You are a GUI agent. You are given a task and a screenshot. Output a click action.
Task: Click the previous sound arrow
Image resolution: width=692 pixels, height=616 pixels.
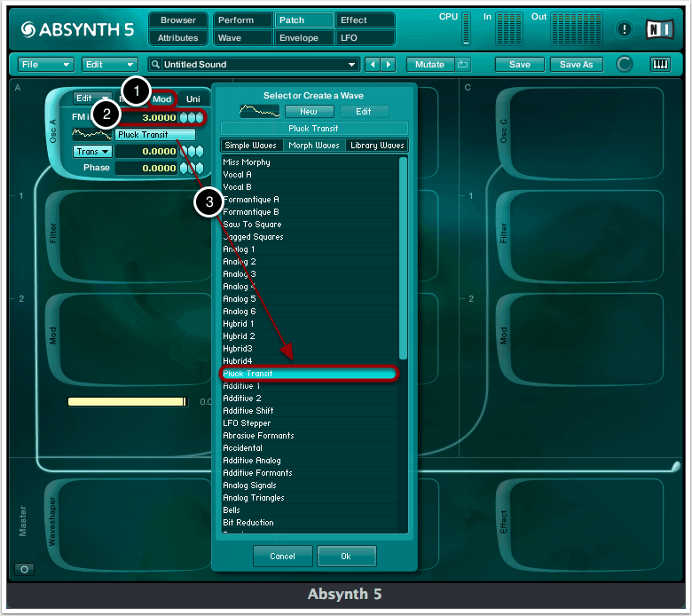click(373, 65)
